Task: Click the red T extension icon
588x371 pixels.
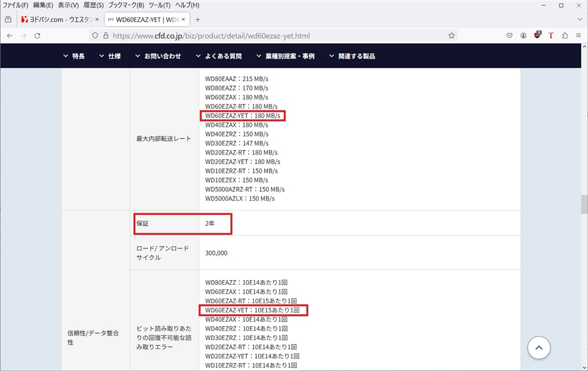Action: [x=551, y=36]
